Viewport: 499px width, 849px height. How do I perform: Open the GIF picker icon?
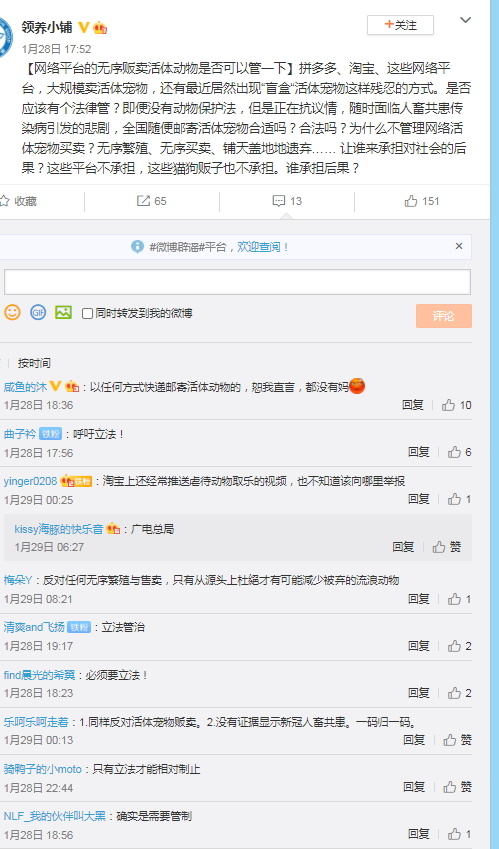tap(38, 312)
